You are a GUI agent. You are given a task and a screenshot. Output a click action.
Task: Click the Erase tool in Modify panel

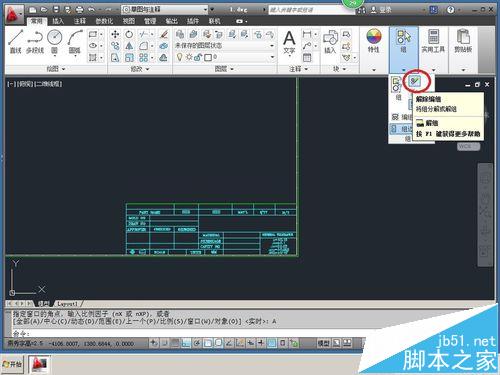click(x=163, y=34)
